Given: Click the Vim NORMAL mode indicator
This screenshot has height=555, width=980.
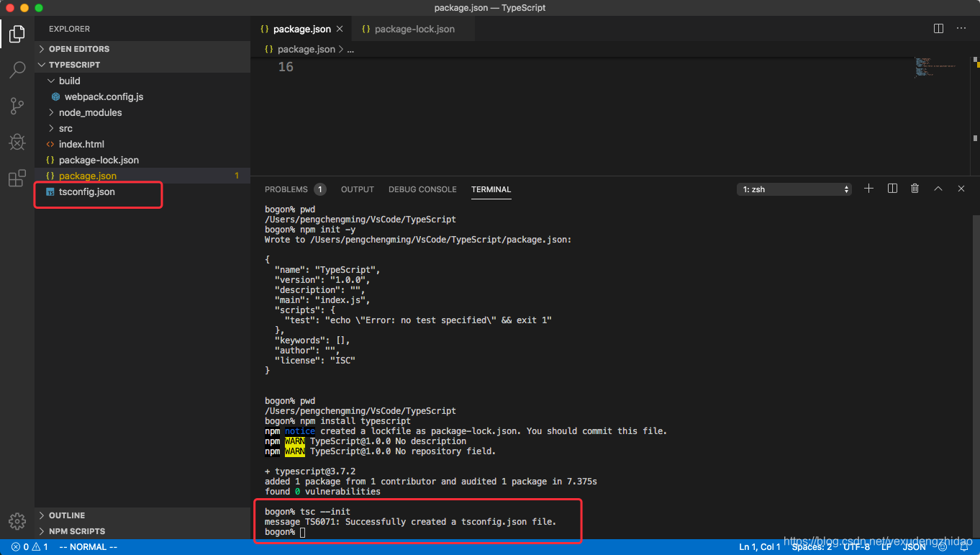Looking at the screenshot, I should (88, 547).
